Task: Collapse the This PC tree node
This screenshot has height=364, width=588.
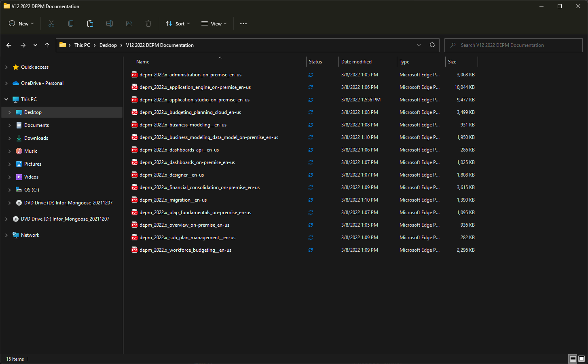Action: pyautogui.click(x=6, y=99)
